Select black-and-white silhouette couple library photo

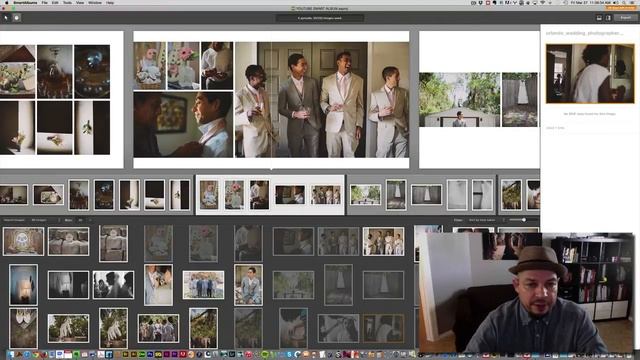tap(113, 285)
